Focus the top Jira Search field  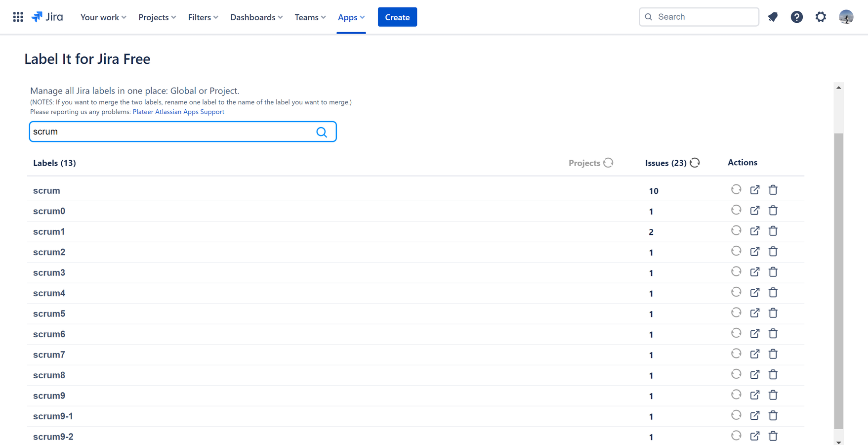tap(699, 17)
